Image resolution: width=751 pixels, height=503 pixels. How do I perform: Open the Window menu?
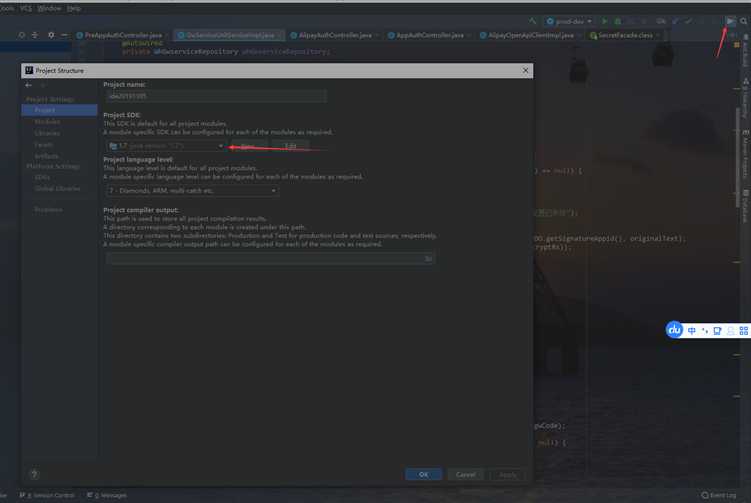coord(49,8)
